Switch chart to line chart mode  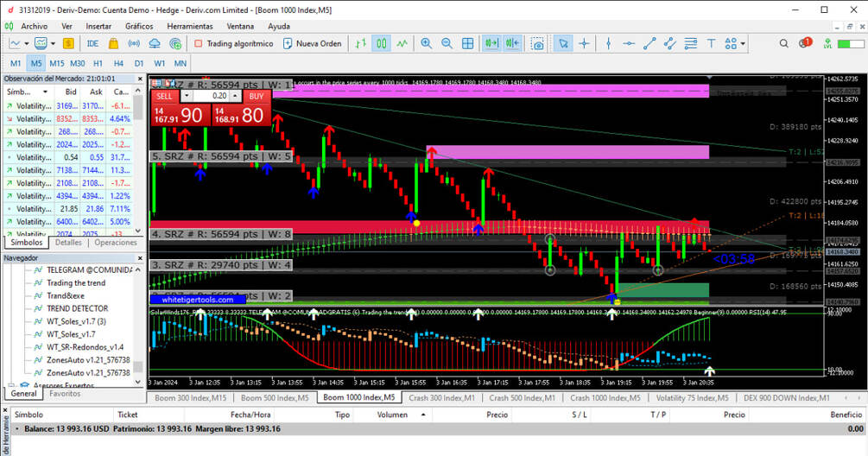pos(402,43)
